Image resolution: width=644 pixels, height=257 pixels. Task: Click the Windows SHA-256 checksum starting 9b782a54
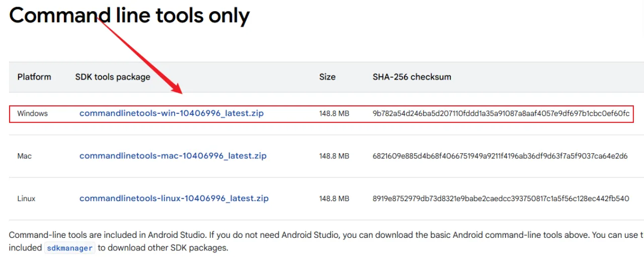[x=501, y=113]
